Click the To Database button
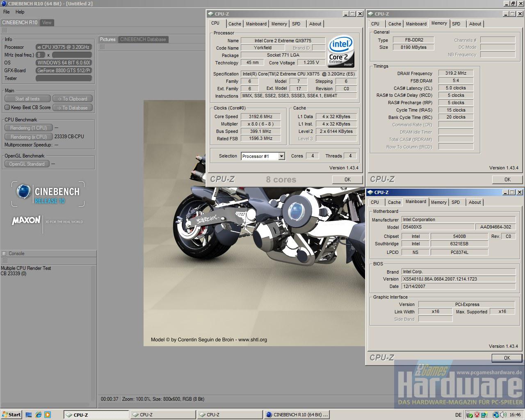525x420 pixels. pyautogui.click(x=73, y=108)
